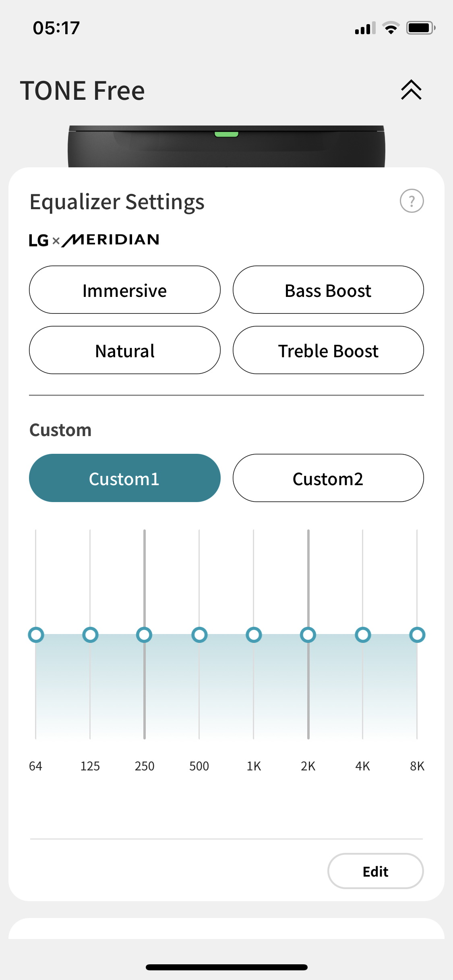The image size is (453, 980).
Task: Tap the 8K frequency slider knob
Action: tap(417, 635)
